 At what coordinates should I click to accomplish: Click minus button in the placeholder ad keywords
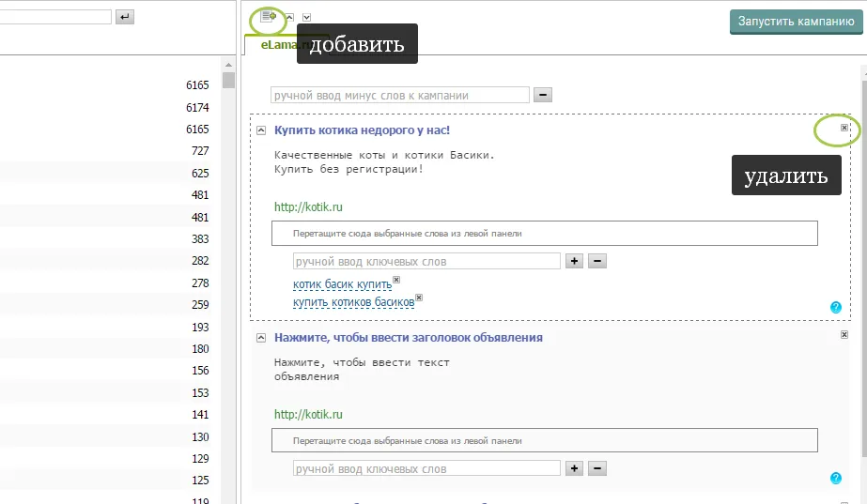[x=596, y=468]
